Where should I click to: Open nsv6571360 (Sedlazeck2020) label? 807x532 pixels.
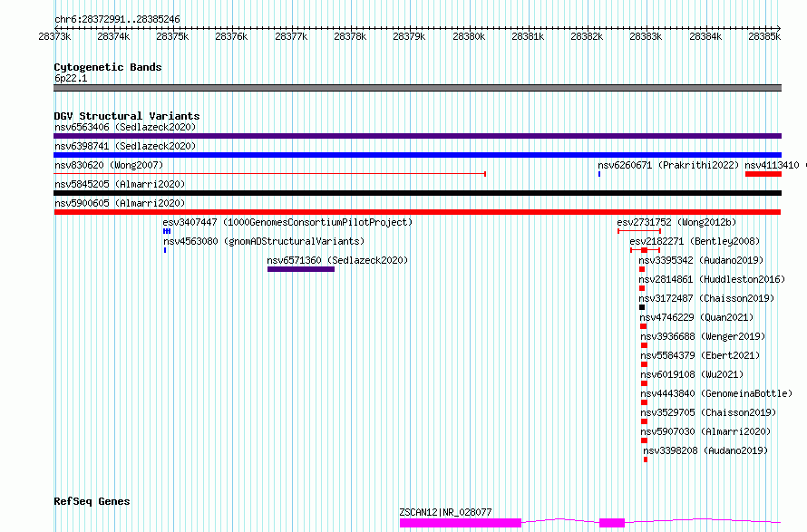[x=337, y=260]
